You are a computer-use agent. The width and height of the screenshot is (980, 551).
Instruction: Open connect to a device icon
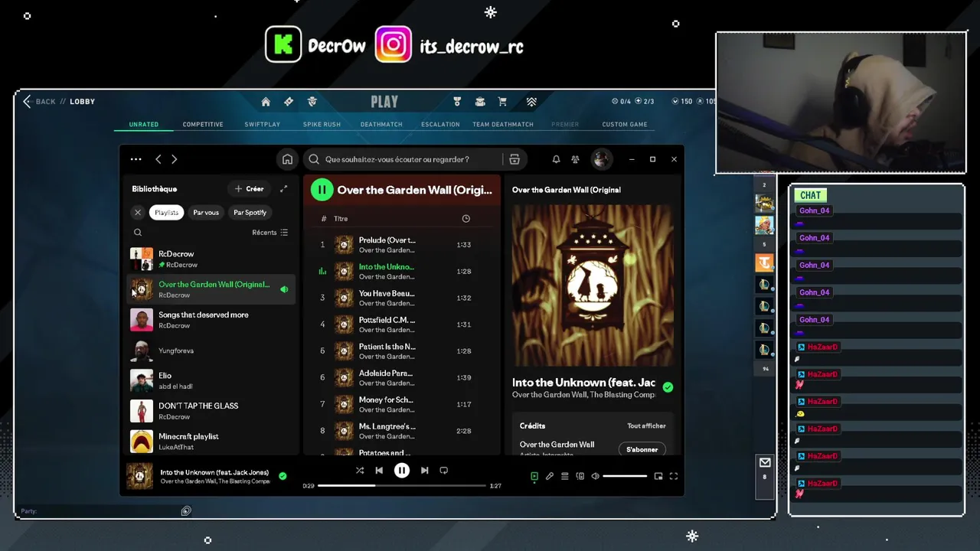(580, 476)
